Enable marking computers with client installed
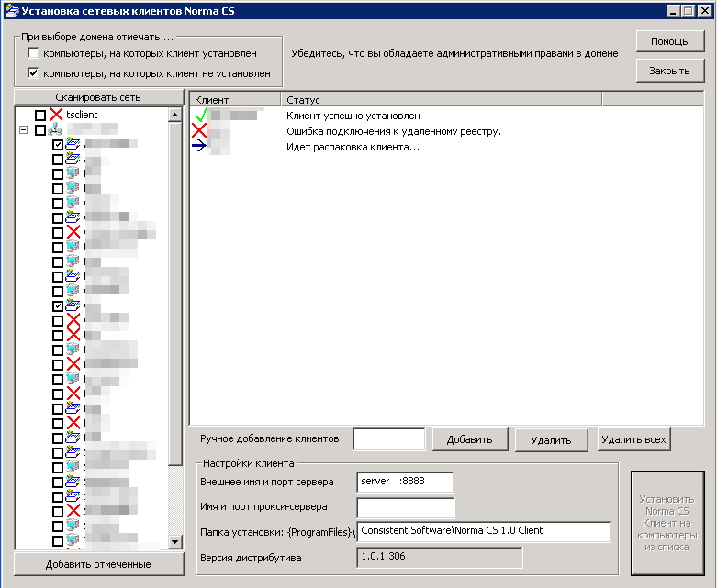This screenshot has width=717, height=588. 33,53
